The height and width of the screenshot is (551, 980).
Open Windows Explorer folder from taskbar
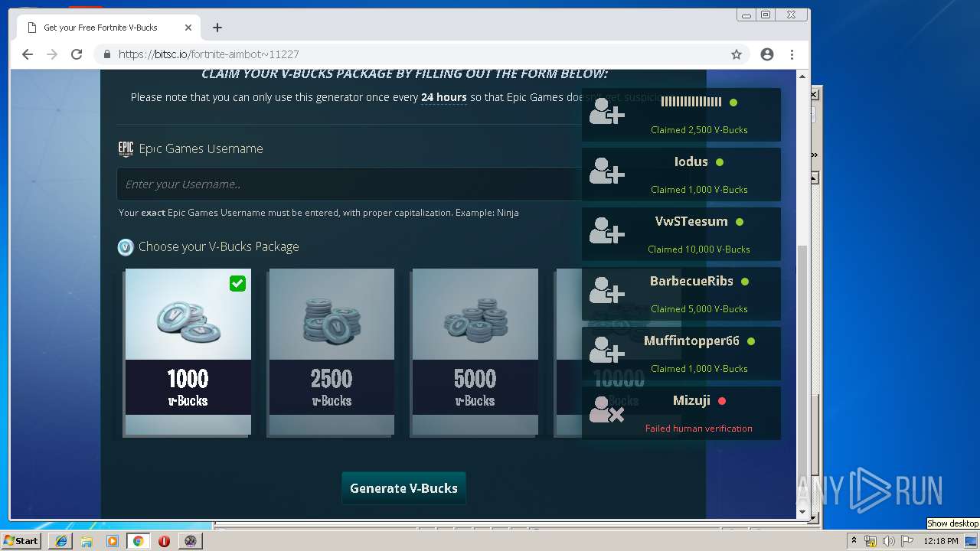87,541
